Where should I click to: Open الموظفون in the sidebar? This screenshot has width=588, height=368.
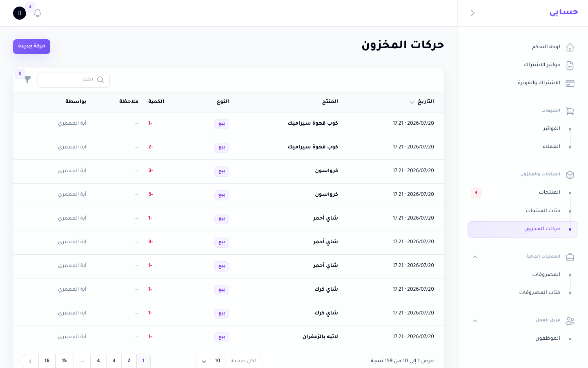[x=548, y=339]
